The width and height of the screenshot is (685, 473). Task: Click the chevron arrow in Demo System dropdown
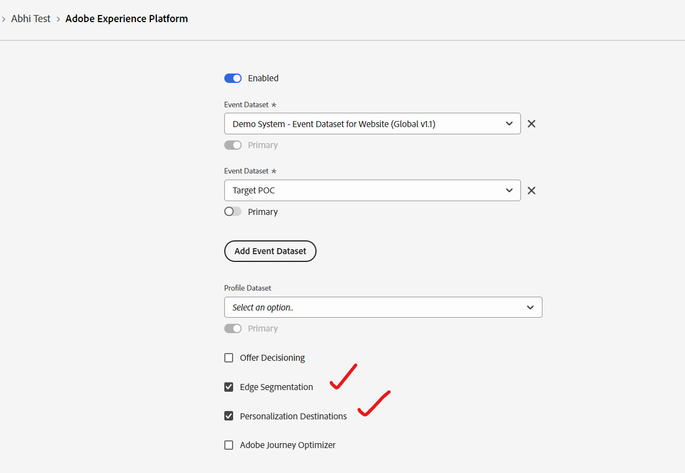point(510,124)
